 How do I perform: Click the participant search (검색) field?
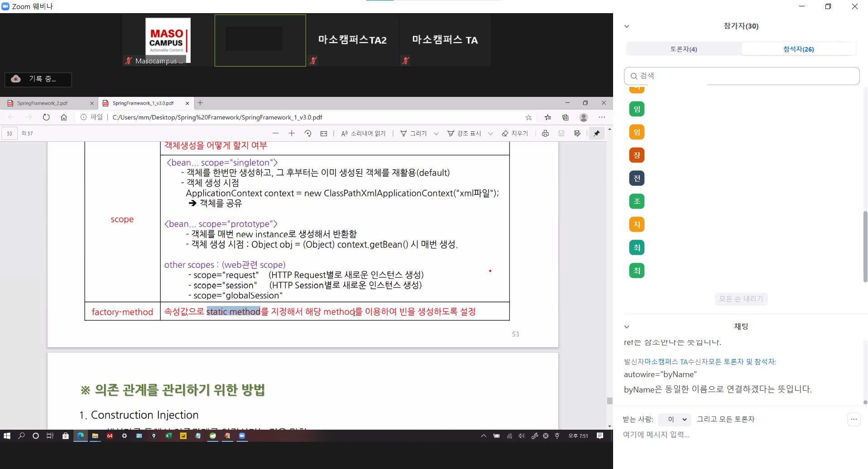(x=742, y=76)
